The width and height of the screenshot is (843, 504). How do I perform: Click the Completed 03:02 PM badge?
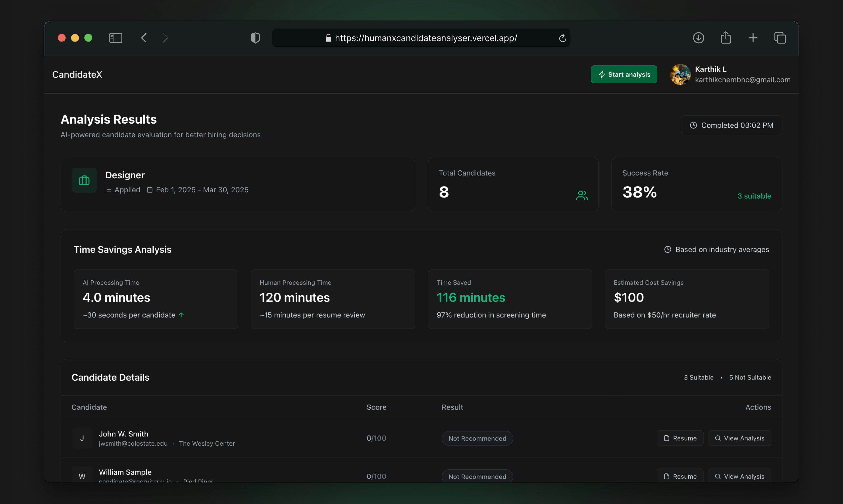click(x=731, y=125)
